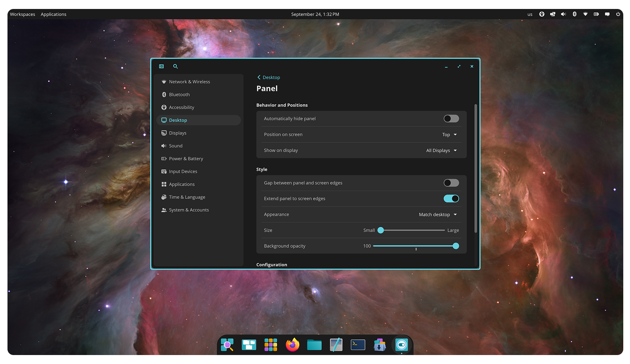
Task: Enable Automatically hide panel
Action: click(x=451, y=118)
